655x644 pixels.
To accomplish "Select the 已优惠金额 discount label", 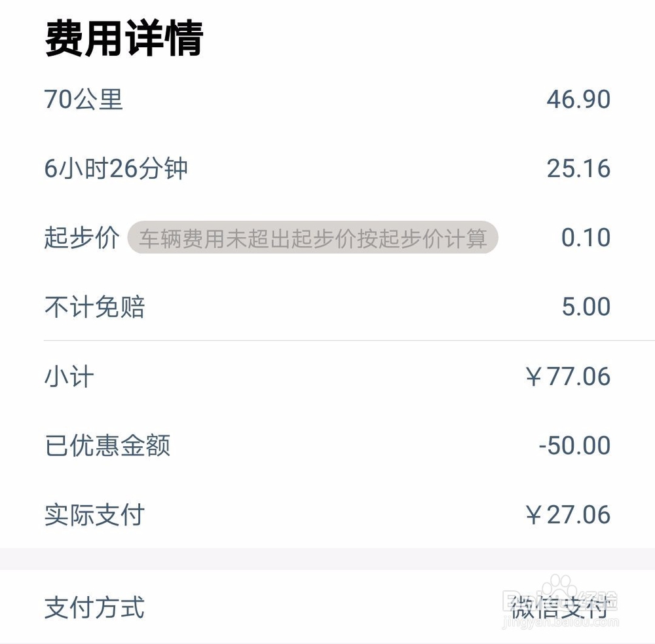I will point(107,445).
